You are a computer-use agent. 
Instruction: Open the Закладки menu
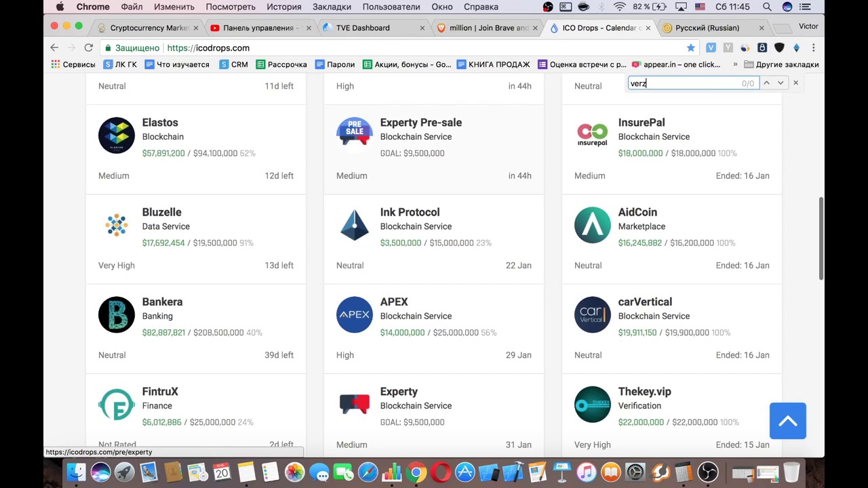click(x=332, y=7)
